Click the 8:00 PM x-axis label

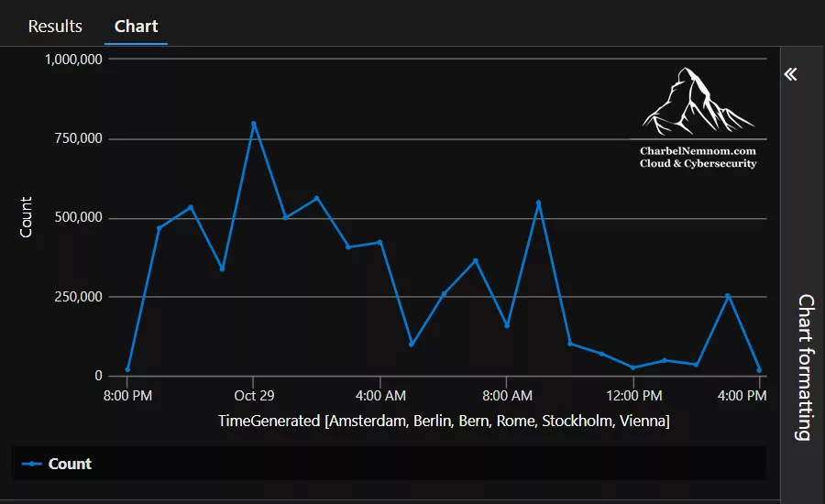click(x=127, y=396)
